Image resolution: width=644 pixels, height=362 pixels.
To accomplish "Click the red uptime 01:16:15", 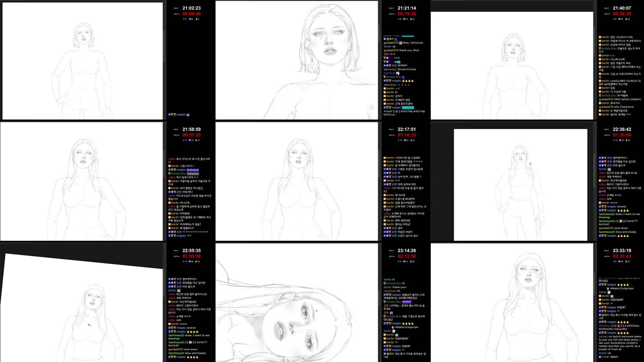I will coord(407,135).
